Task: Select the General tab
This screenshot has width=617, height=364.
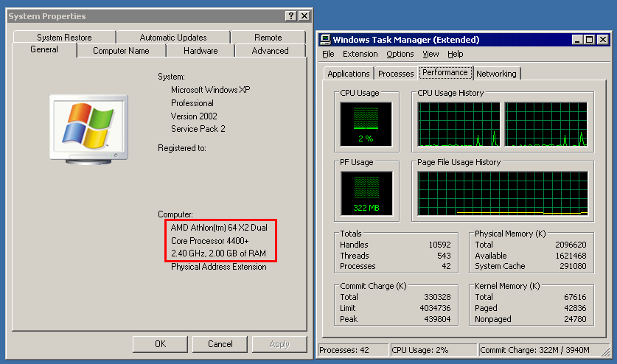Action: (x=44, y=49)
